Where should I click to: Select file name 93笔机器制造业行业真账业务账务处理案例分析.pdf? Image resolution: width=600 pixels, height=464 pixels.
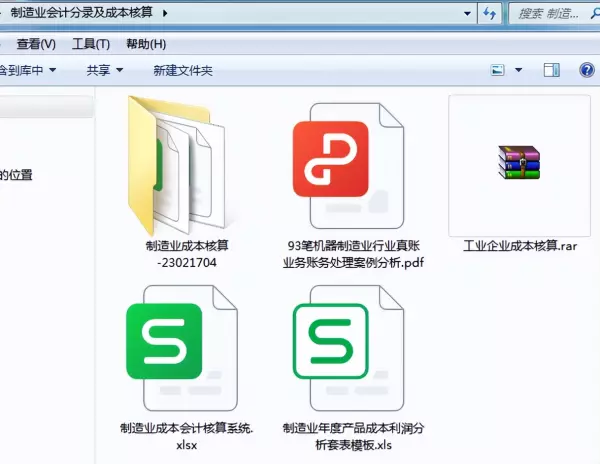(x=353, y=254)
